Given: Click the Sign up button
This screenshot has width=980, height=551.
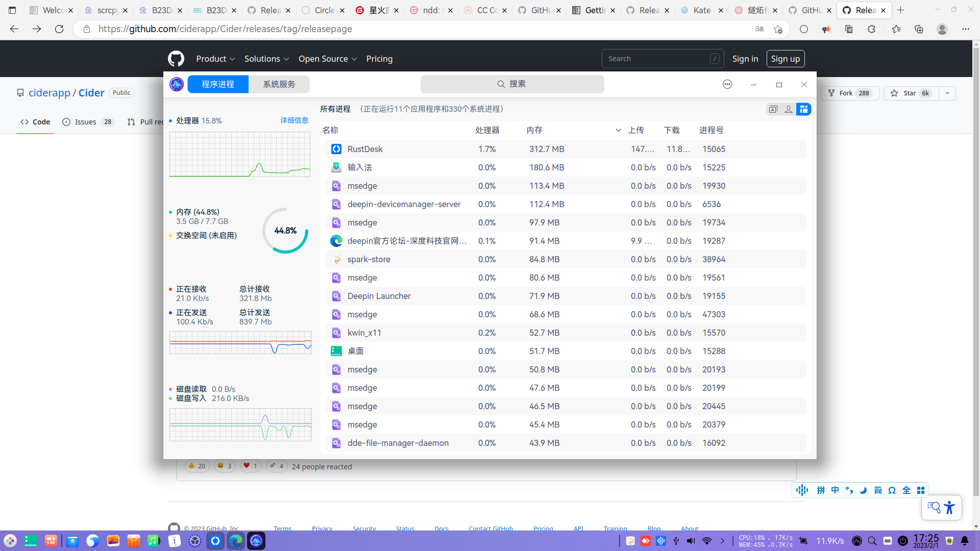Looking at the screenshot, I should [x=785, y=59].
